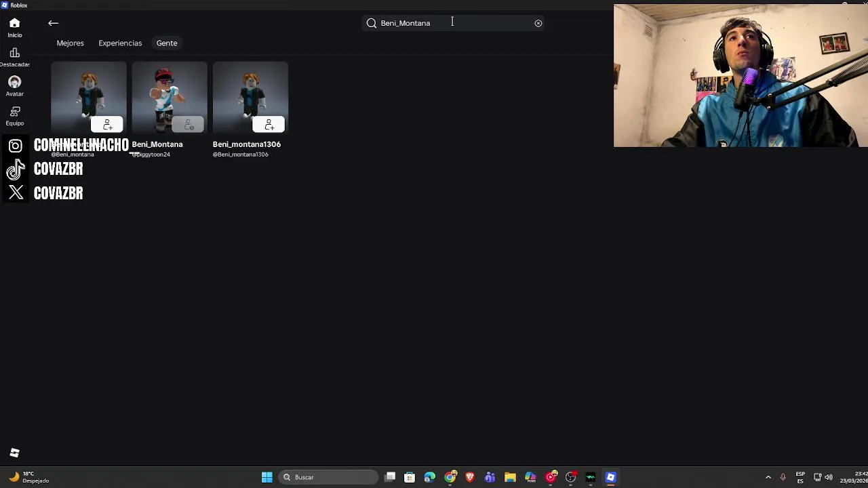868x488 pixels.
Task: Open the Windows Start menu
Action: click(x=267, y=477)
